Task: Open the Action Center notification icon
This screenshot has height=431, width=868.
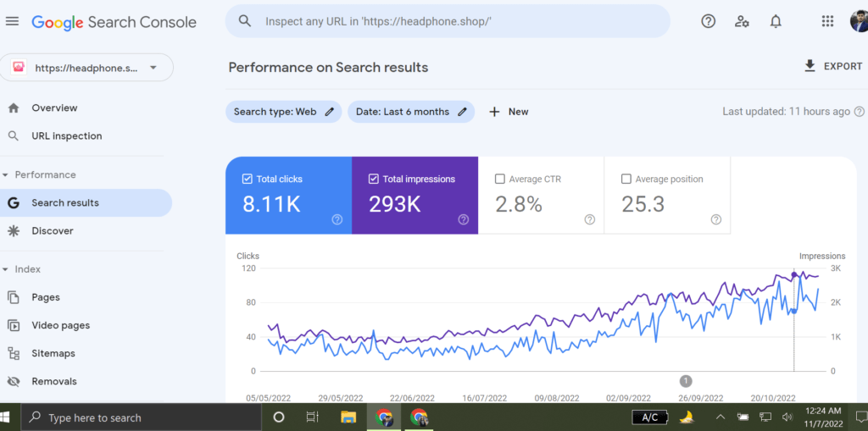Action: [860, 417]
